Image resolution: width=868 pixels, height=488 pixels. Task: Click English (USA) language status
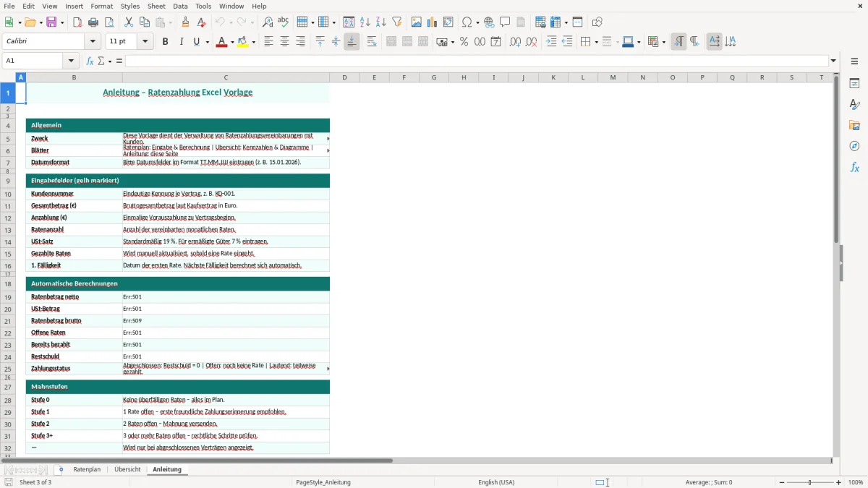[496, 482]
